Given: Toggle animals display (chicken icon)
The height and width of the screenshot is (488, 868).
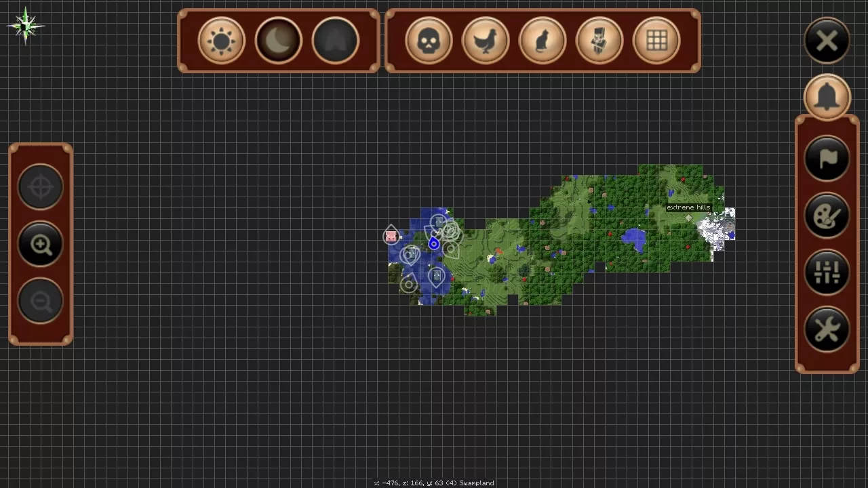Looking at the screenshot, I should (x=486, y=41).
